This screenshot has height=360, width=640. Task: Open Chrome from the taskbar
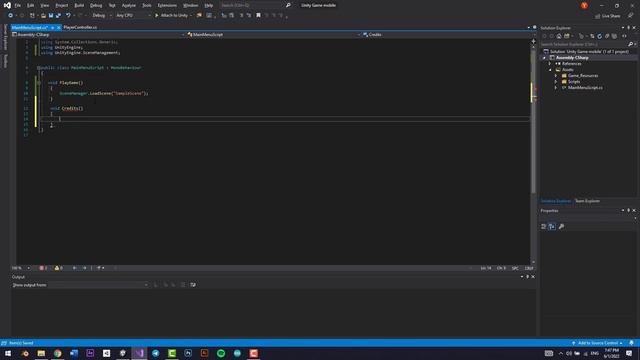[x=58, y=353]
